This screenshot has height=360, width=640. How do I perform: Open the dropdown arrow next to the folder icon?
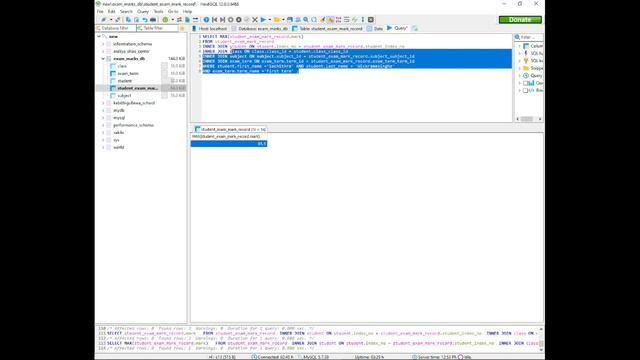pos(283,20)
